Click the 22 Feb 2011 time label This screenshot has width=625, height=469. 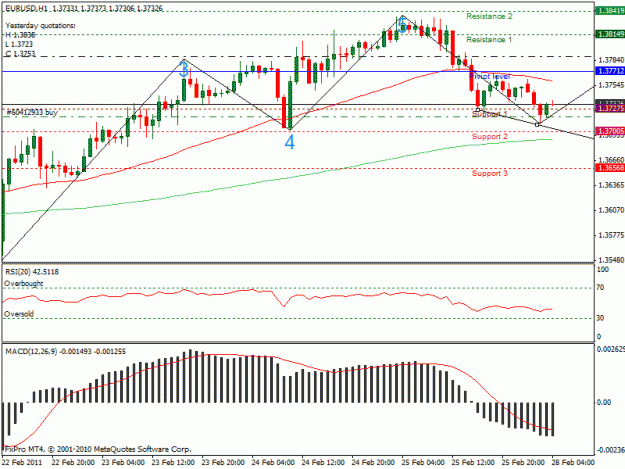click(x=22, y=463)
